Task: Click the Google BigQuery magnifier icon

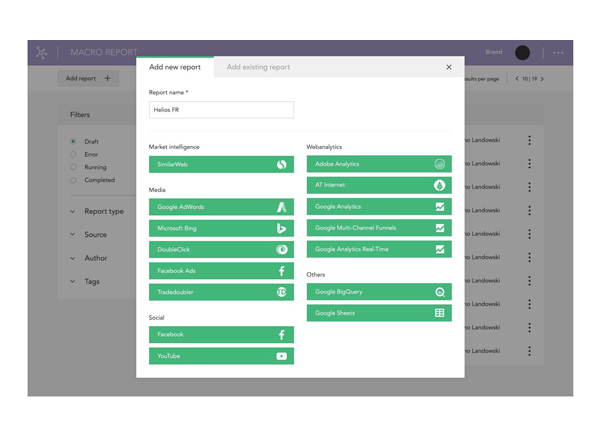Action: pos(440,292)
